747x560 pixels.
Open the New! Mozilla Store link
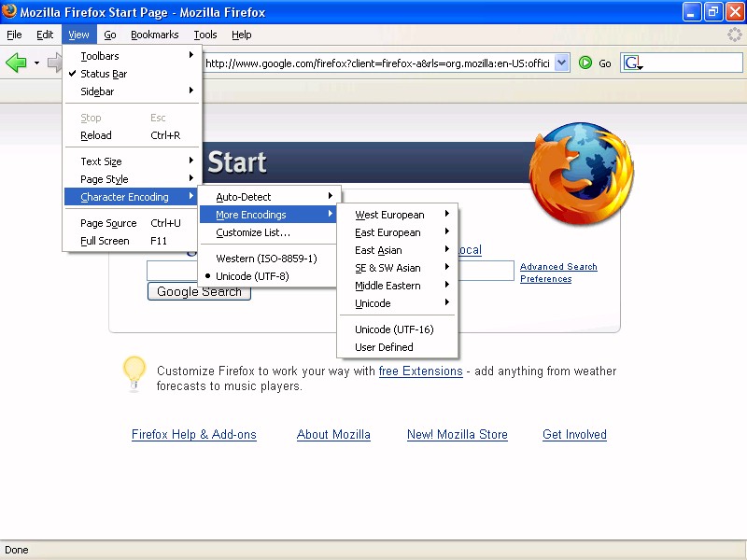click(458, 434)
